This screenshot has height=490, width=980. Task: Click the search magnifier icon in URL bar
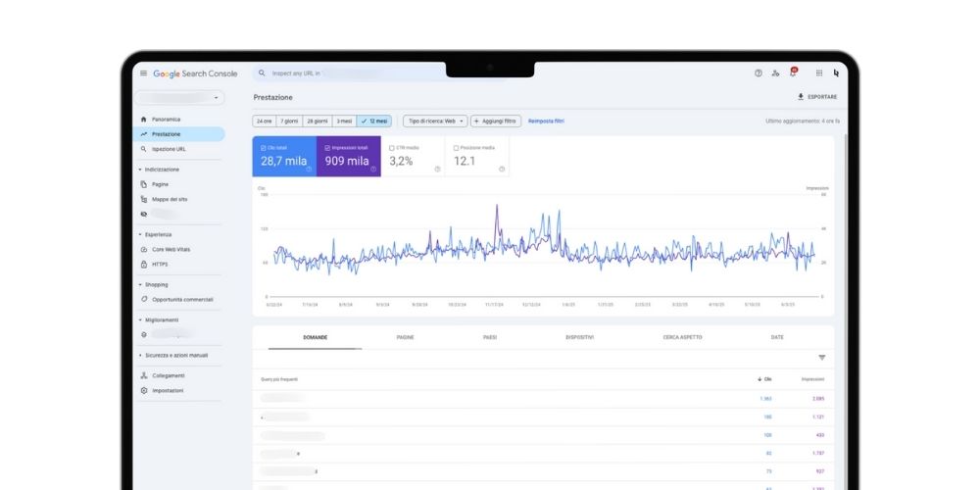coord(262,73)
